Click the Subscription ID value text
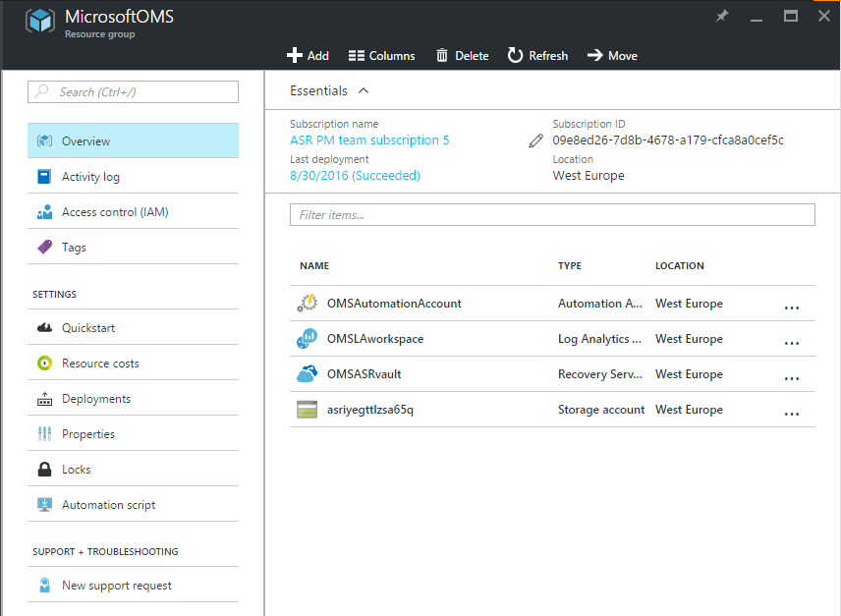Image resolution: width=841 pixels, height=616 pixels. pyautogui.click(x=668, y=140)
